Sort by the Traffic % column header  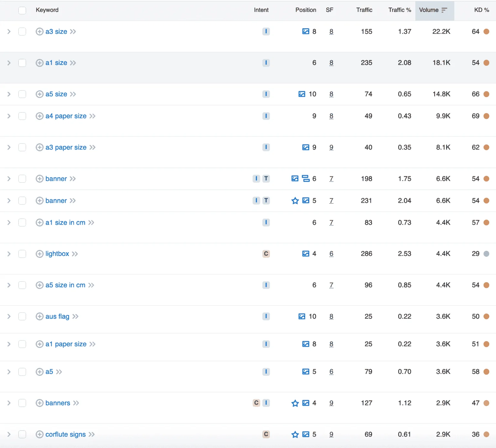(399, 10)
